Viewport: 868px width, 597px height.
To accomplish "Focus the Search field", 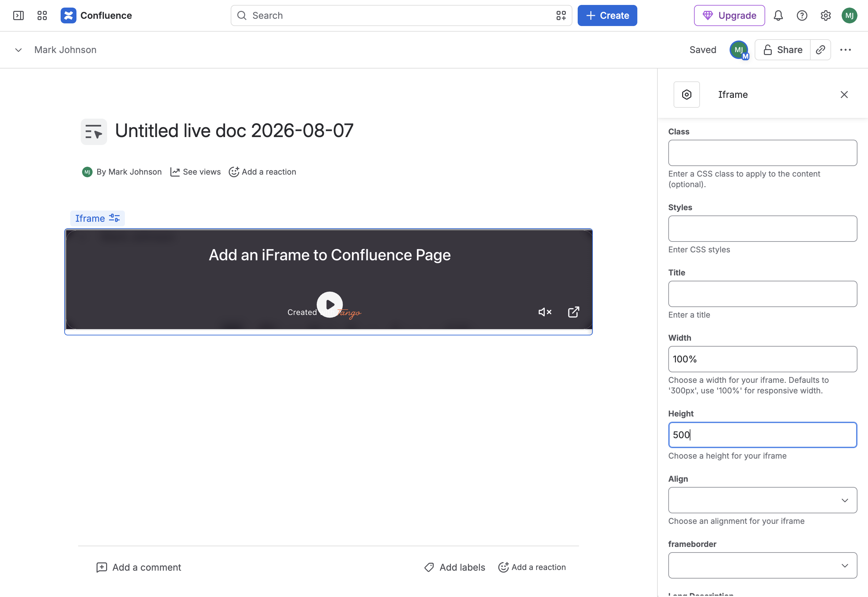I will [401, 15].
